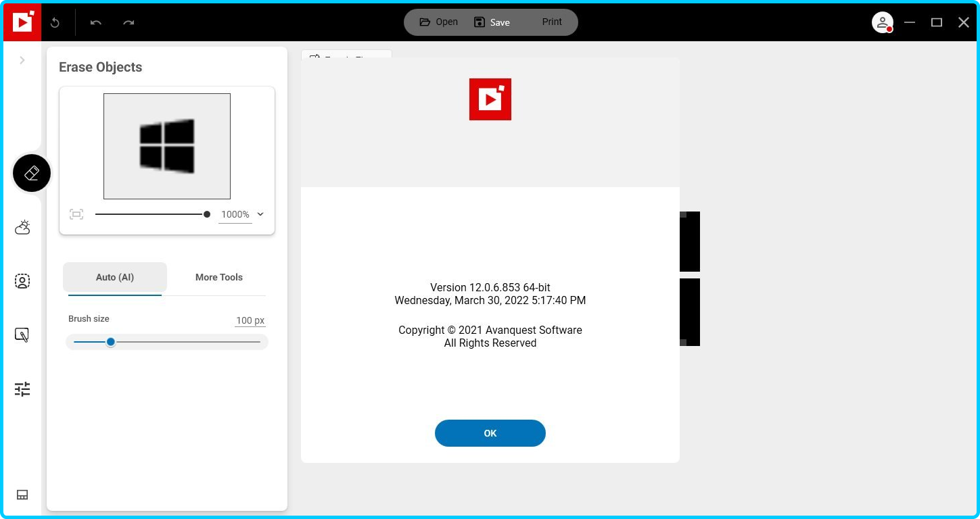Viewport: 980px width, 519px height.
Task: Open the zoom percentage dropdown
Action: pos(260,214)
